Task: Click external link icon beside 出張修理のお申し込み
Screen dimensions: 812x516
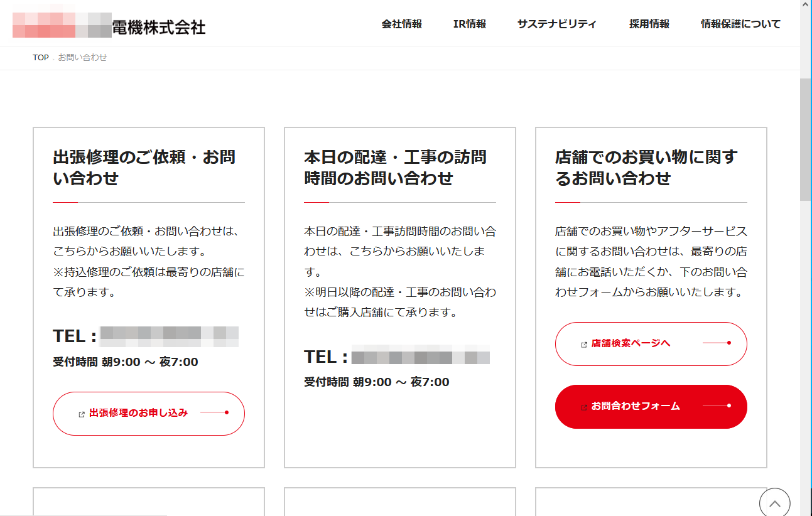Action: [x=82, y=414]
